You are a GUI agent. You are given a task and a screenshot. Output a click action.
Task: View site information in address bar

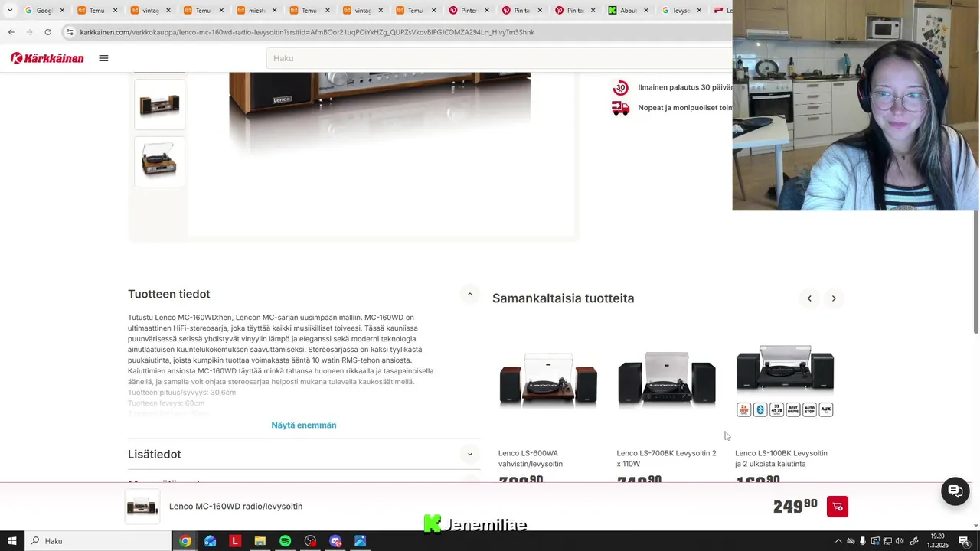point(69,32)
